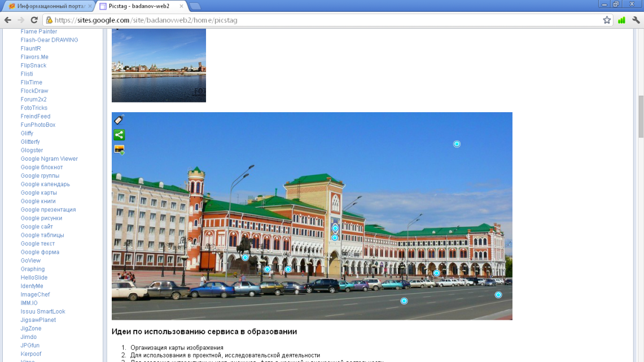Open the Jimdo link
The height and width of the screenshot is (362, 644).
[x=28, y=337]
